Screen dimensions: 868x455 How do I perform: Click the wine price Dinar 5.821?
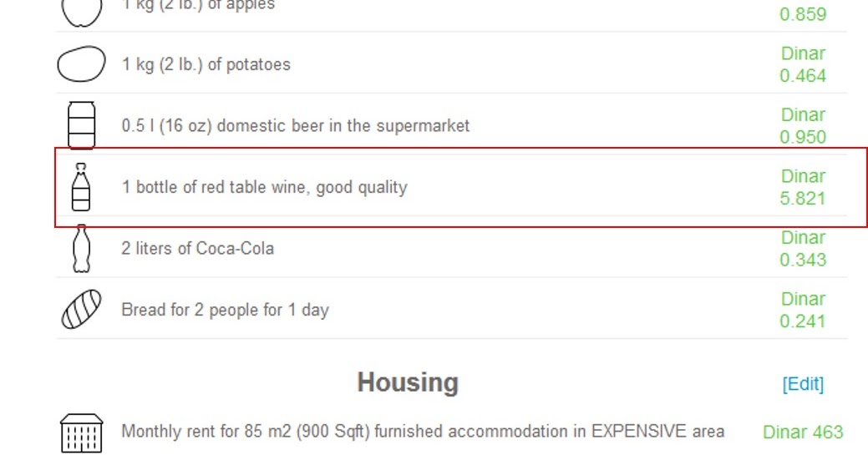pos(803,187)
